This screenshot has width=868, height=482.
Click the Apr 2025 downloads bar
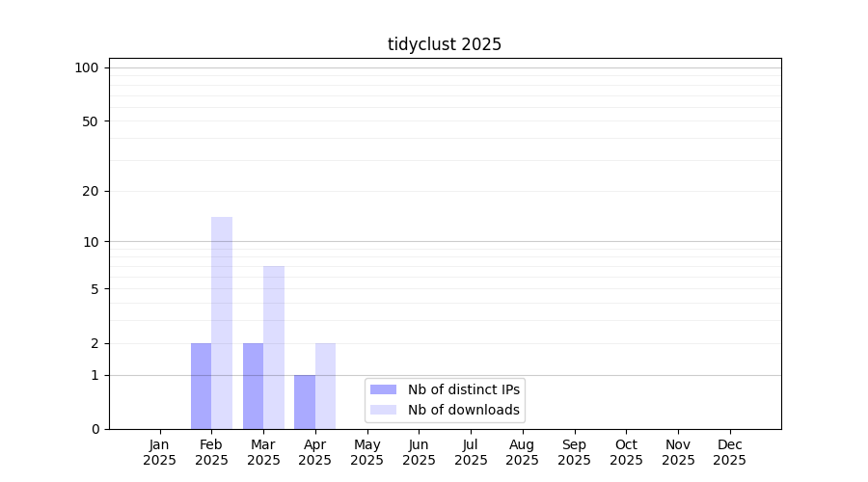325,386
